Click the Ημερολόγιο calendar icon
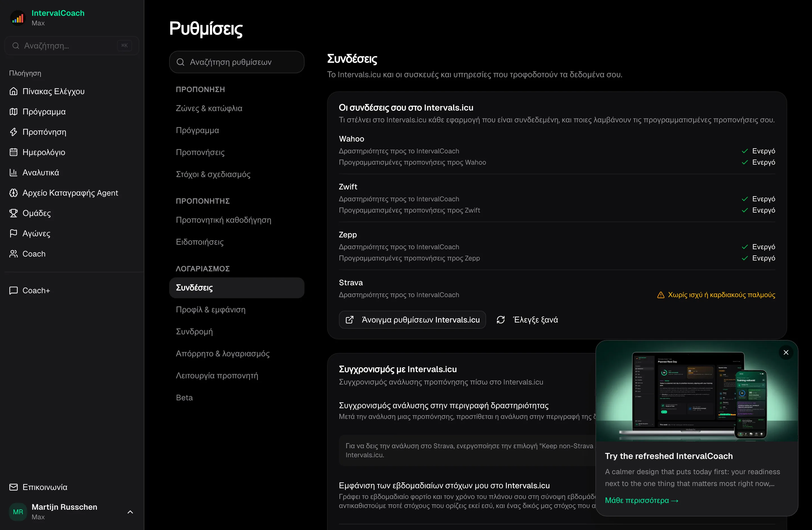The width and height of the screenshot is (812, 530). [13, 152]
